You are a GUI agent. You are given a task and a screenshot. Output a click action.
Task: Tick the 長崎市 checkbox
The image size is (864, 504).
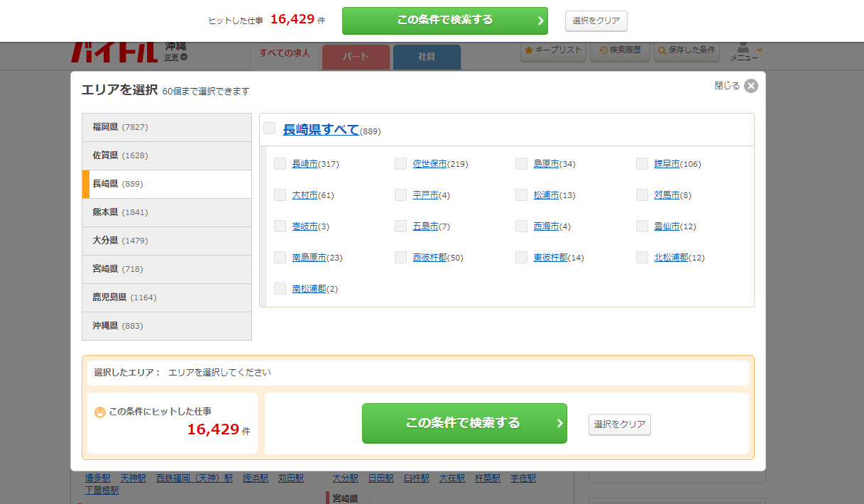click(x=280, y=164)
